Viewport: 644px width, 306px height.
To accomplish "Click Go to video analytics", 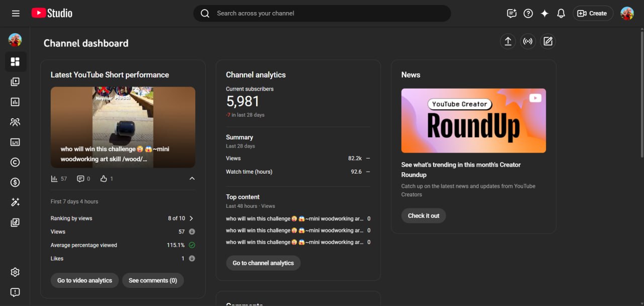I will (x=85, y=280).
